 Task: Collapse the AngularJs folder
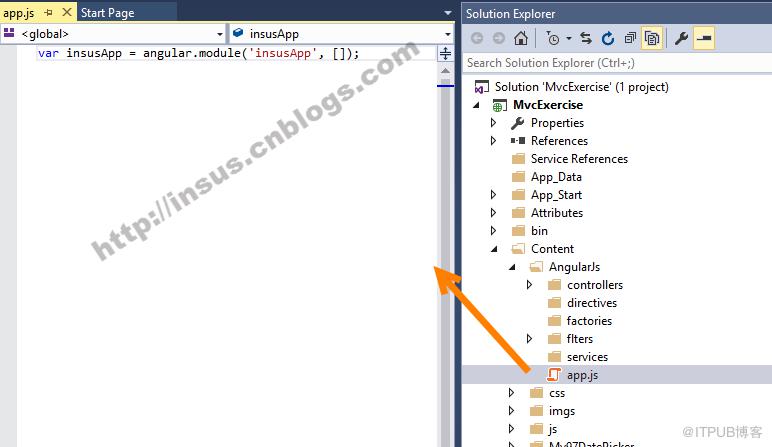click(x=512, y=267)
